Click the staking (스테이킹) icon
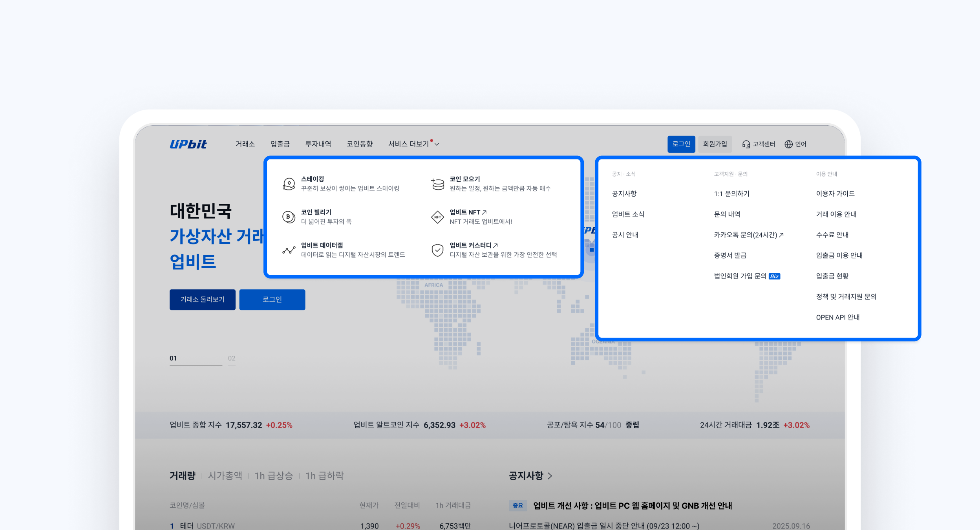Viewport: 980px width, 530px height. click(x=289, y=184)
